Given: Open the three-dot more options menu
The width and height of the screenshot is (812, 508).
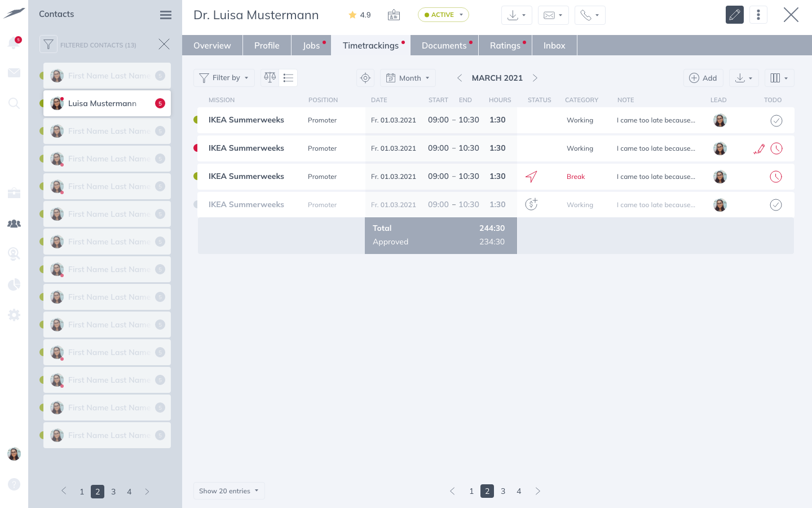Looking at the screenshot, I should [758, 15].
